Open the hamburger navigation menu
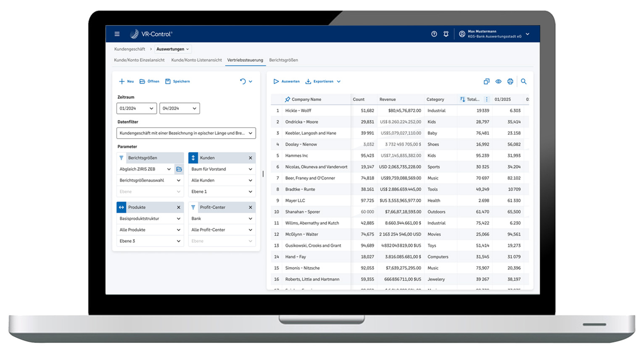 coord(117,34)
